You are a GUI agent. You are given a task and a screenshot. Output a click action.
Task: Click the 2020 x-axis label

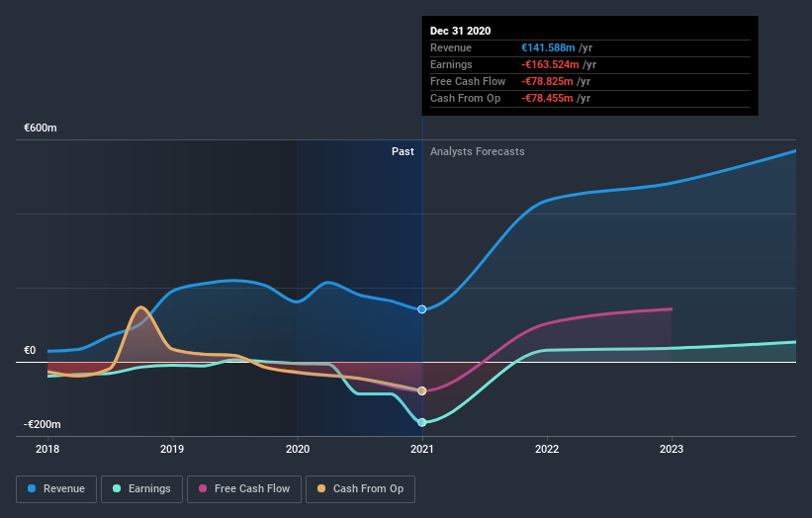[298, 449]
